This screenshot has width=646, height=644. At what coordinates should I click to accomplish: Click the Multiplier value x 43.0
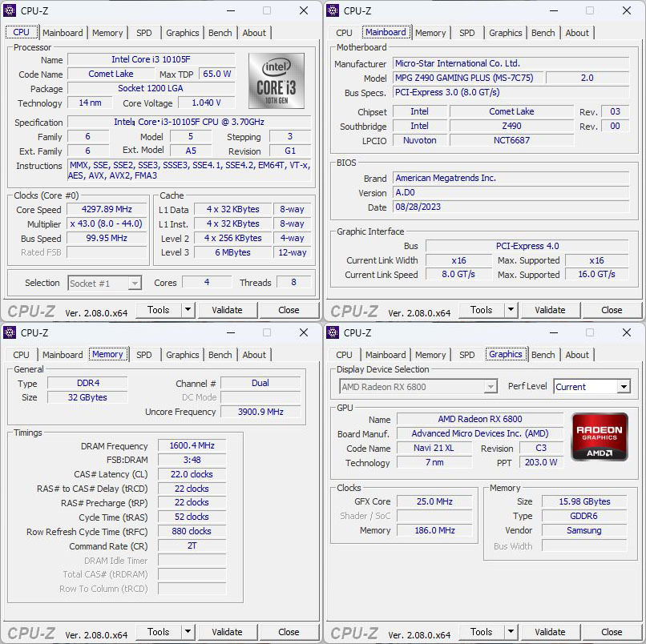click(107, 223)
